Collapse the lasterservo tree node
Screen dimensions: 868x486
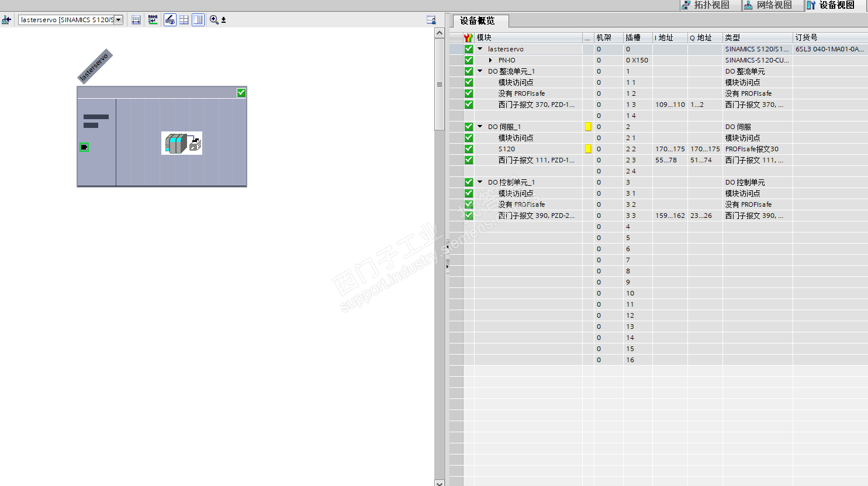[480, 49]
